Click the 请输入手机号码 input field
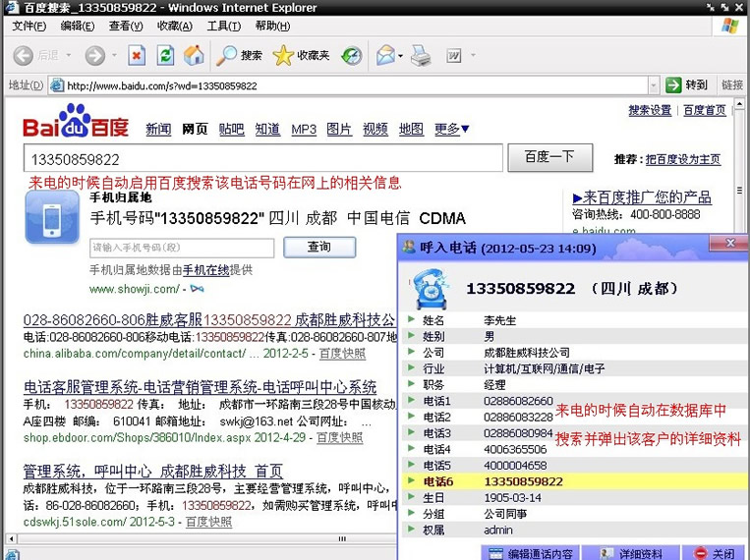 182,248
